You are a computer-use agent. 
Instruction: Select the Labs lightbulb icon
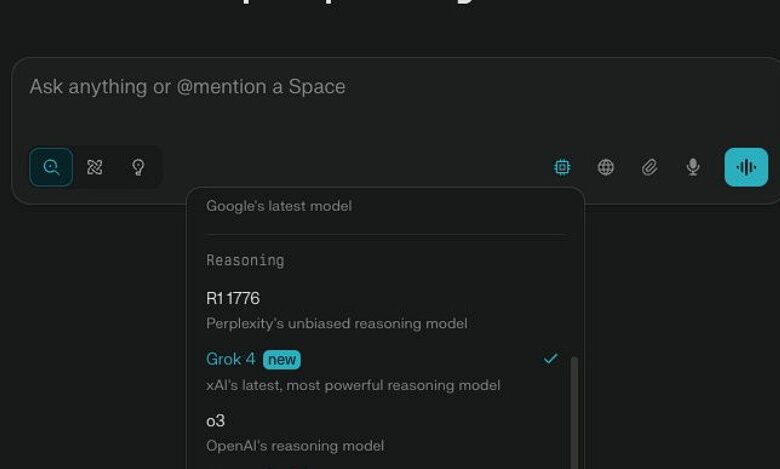[138, 167]
